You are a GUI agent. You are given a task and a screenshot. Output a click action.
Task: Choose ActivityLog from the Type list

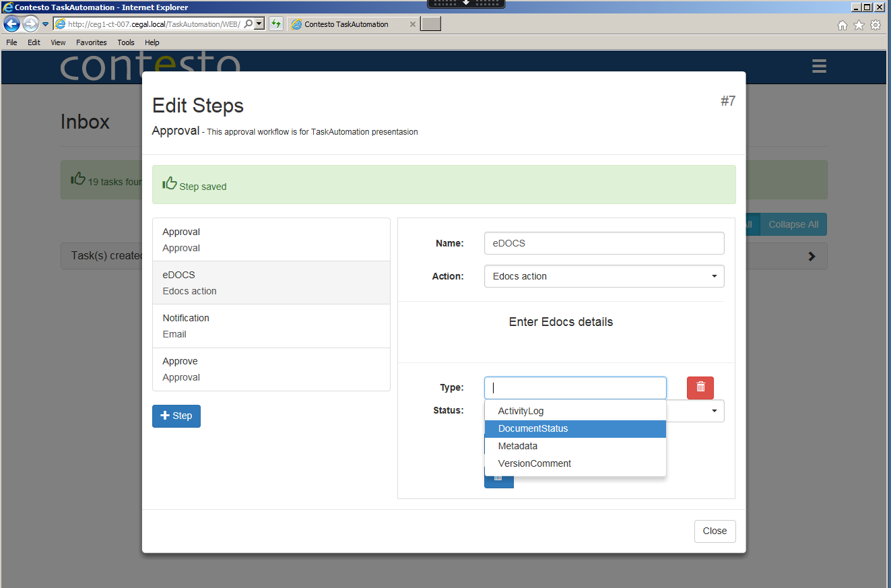tap(575, 411)
